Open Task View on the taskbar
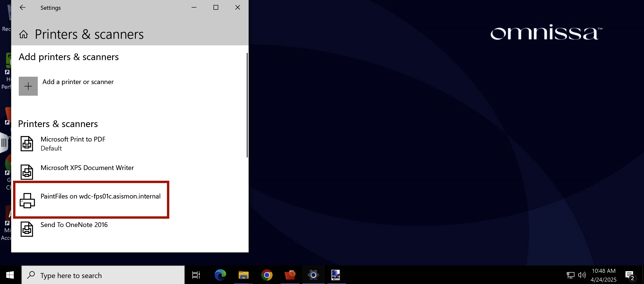 click(x=196, y=275)
